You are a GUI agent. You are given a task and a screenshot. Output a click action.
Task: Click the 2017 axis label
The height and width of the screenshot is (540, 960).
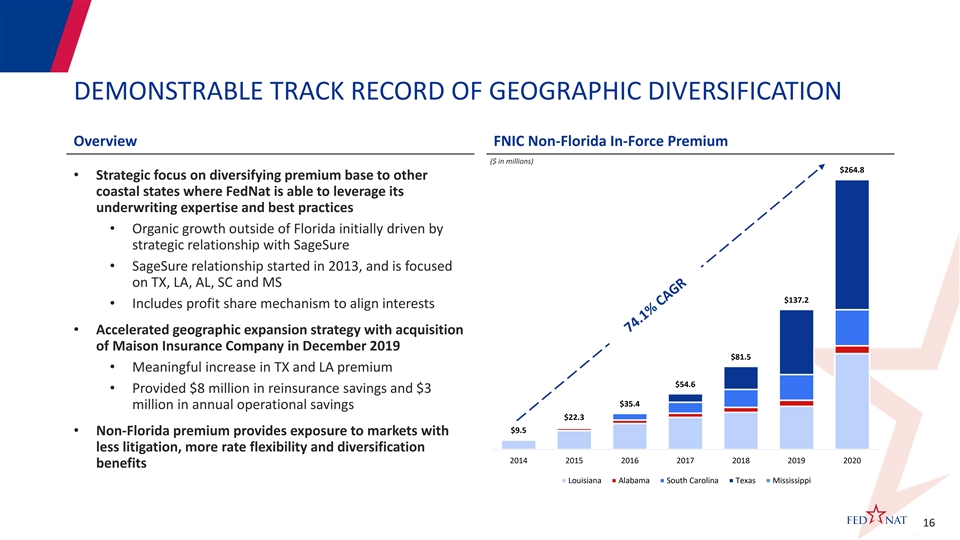click(685, 460)
